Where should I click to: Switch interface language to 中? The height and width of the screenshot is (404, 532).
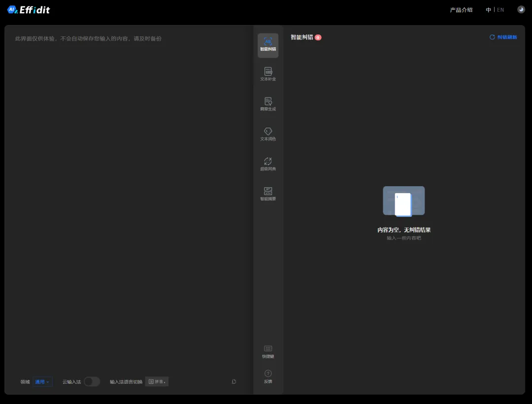coord(488,10)
